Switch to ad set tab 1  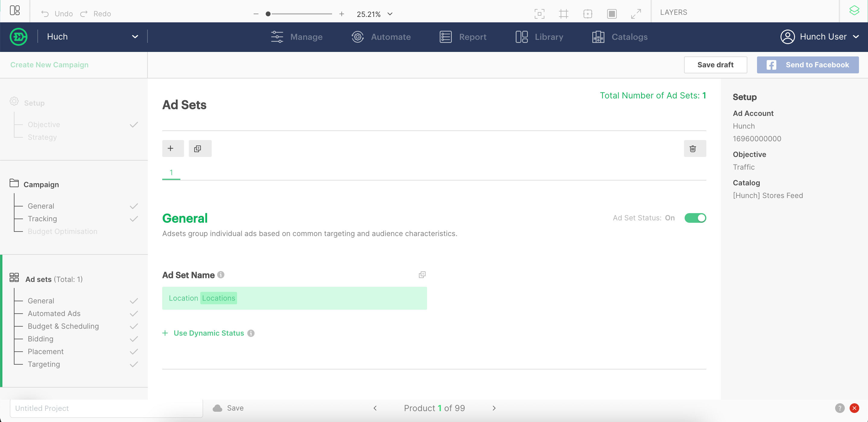171,172
